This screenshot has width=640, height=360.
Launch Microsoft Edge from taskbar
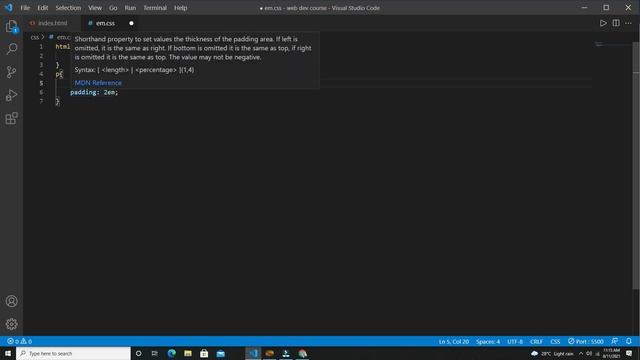[171, 353]
